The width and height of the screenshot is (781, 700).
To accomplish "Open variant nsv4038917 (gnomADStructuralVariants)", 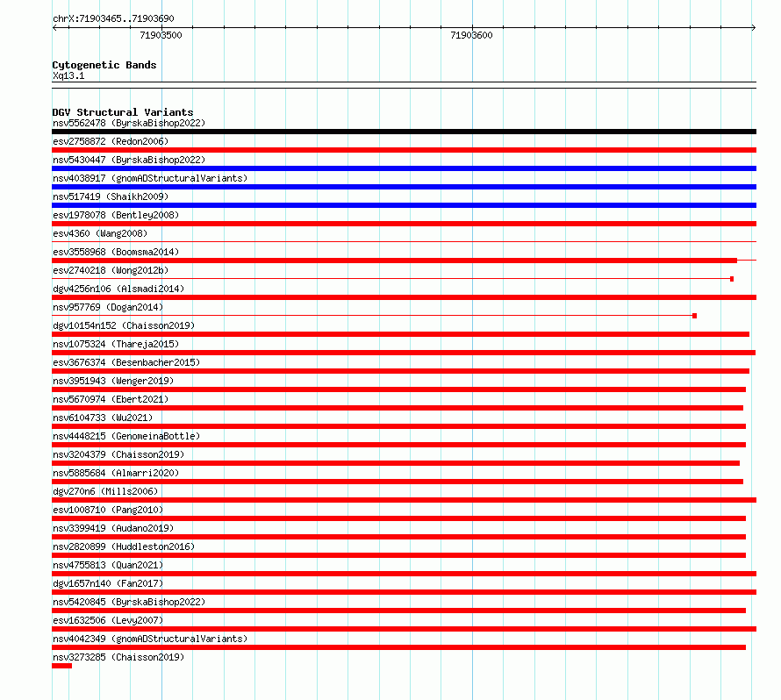I will (x=150, y=178).
